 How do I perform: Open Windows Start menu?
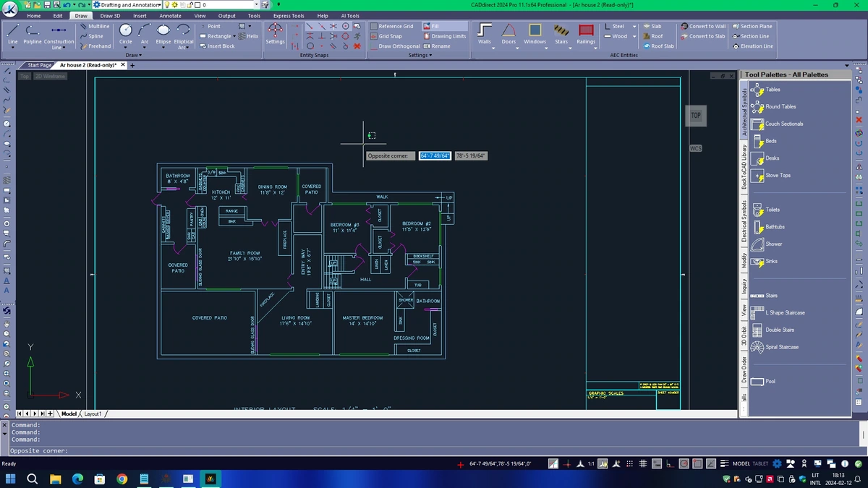click(x=11, y=479)
